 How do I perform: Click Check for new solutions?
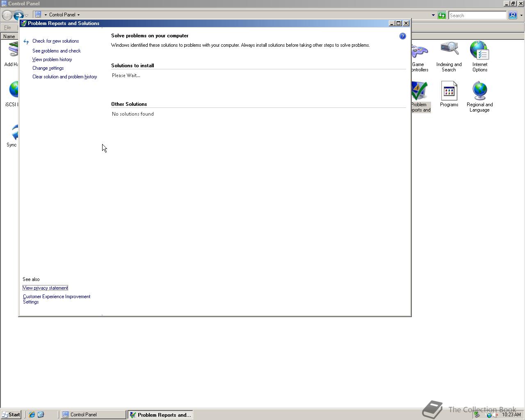click(x=55, y=41)
